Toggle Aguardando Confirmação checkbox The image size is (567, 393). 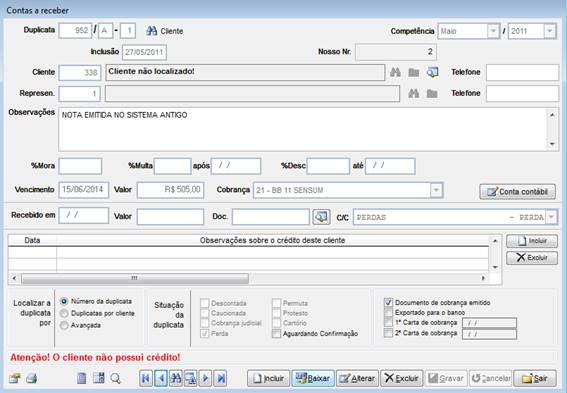coord(276,333)
